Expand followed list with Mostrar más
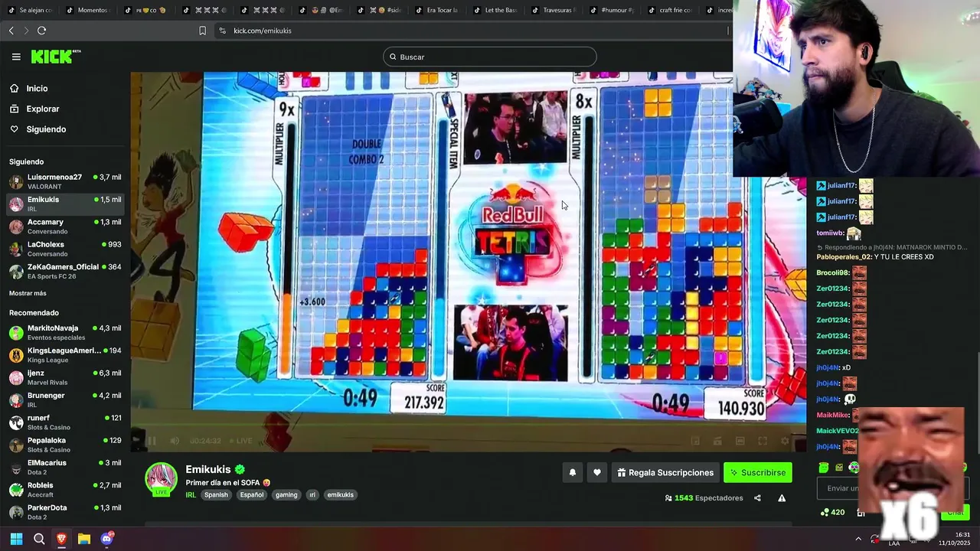Image resolution: width=980 pixels, height=551 pixels. [x=28, y=293]
